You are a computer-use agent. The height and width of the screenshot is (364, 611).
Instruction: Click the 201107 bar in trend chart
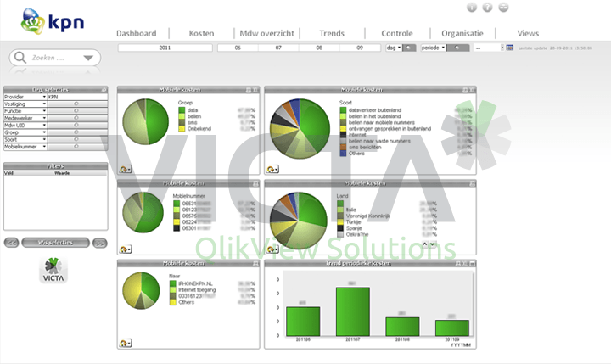pyautogui.click(x=353, y=311)
